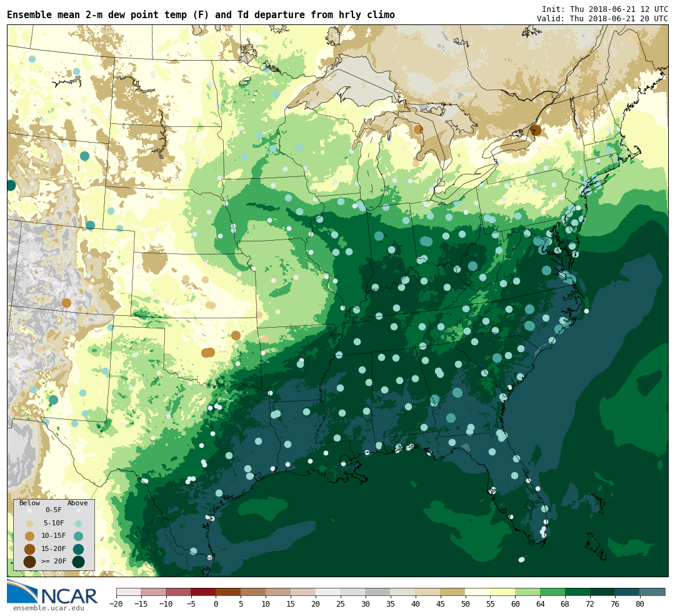Select the 72 to 76 dark green swatch
Viewport: 675px width, 616px height.
point(602,592)
